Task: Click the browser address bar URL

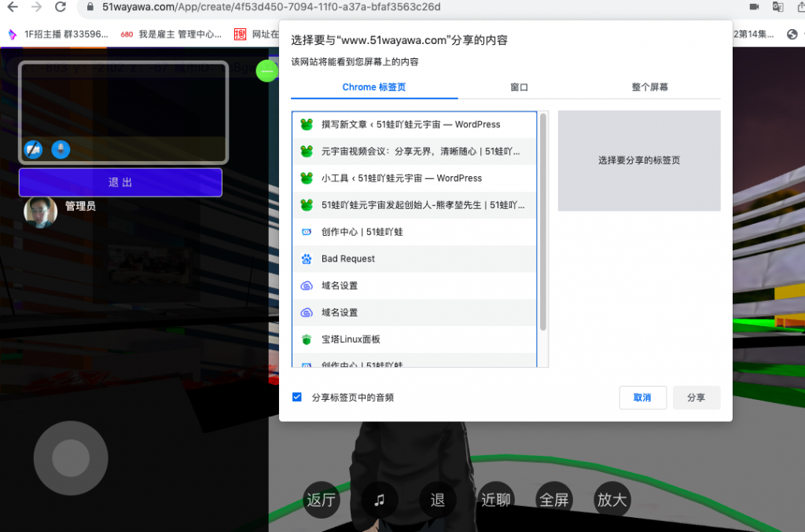Action: (271, 7)
